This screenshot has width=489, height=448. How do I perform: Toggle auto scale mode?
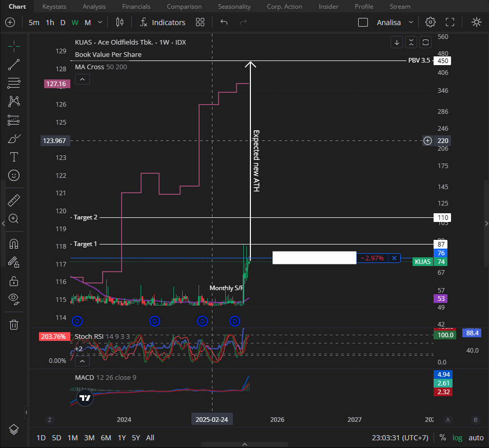(x=476, y=438)
